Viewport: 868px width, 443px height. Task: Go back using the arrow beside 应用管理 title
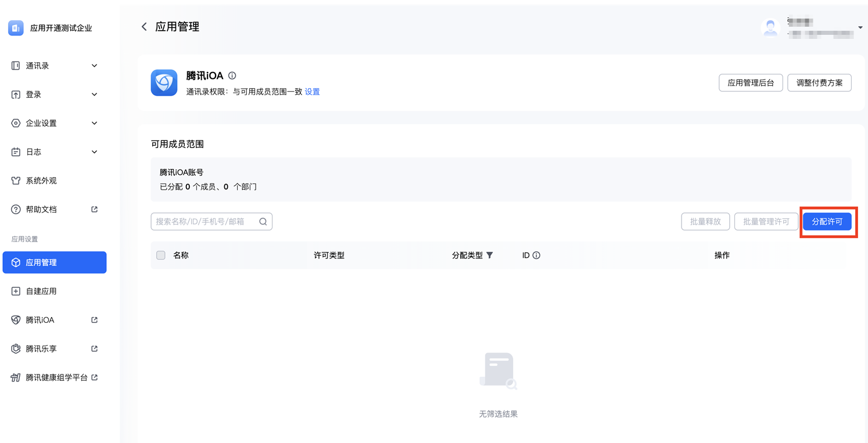point(144,27)
